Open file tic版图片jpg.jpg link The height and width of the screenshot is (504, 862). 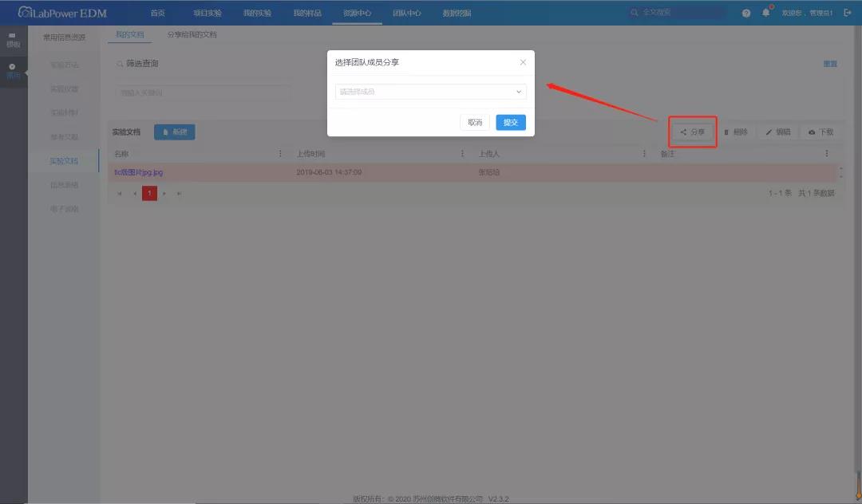139,172
